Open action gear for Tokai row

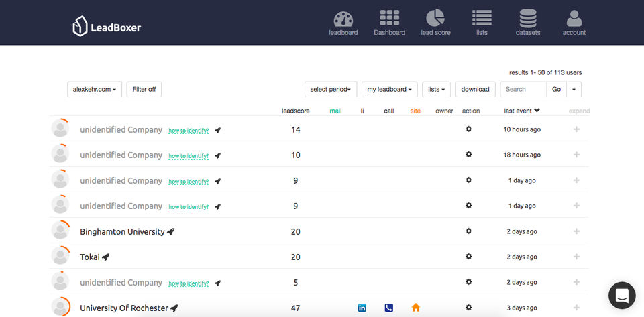click(x=469, y=256)
